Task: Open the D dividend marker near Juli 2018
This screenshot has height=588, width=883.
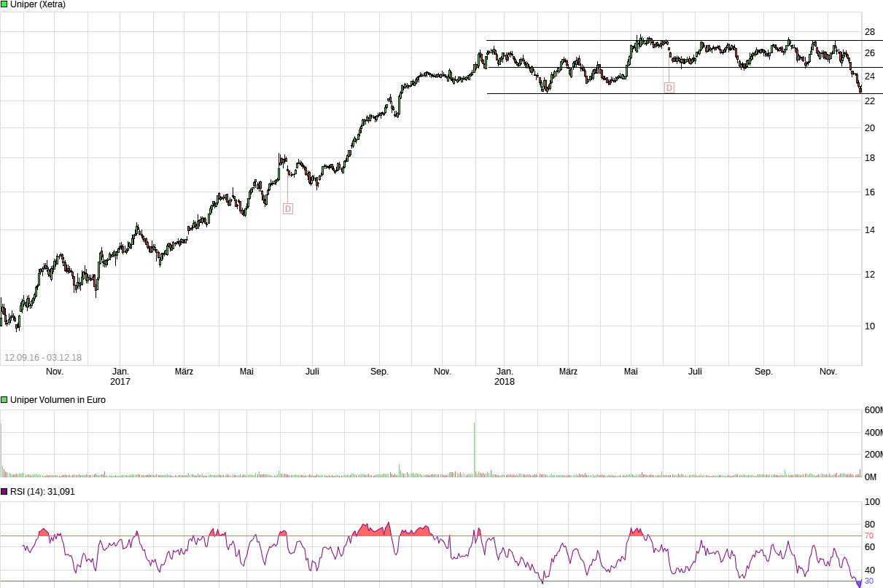Action: coord(669,87)
